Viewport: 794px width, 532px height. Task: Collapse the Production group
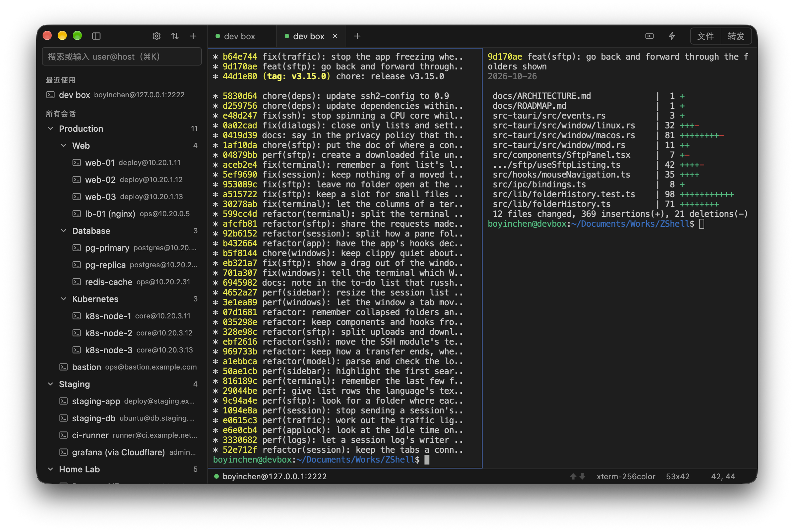coord(50,128)
